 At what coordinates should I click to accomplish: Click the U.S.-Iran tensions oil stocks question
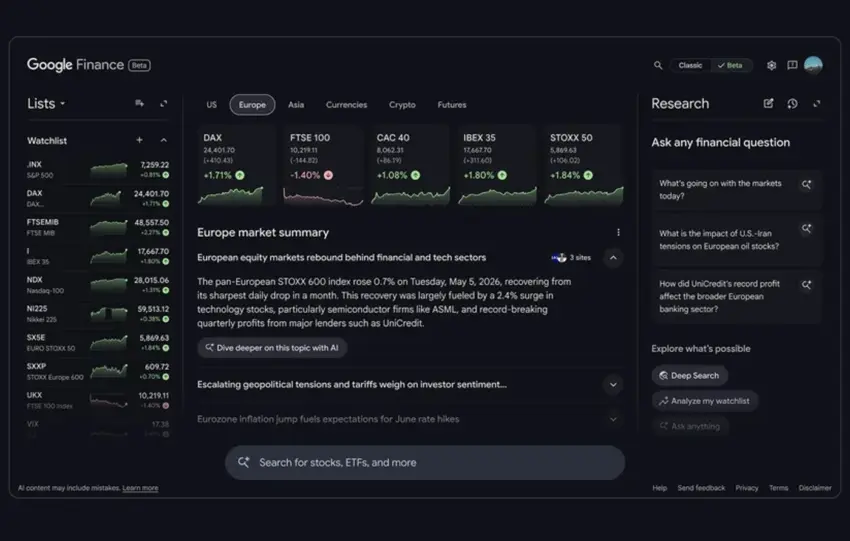click(x=737, y=240)
